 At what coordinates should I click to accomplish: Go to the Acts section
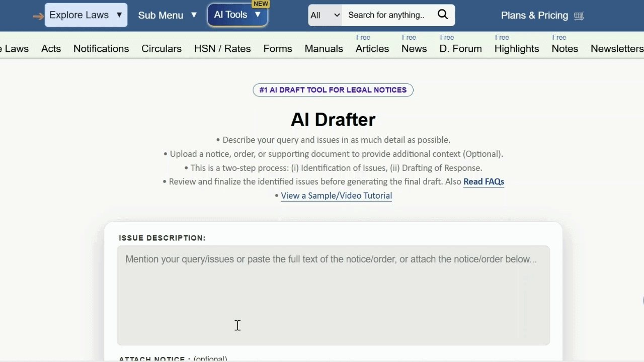pyautogui.click(x=51, y=49)
